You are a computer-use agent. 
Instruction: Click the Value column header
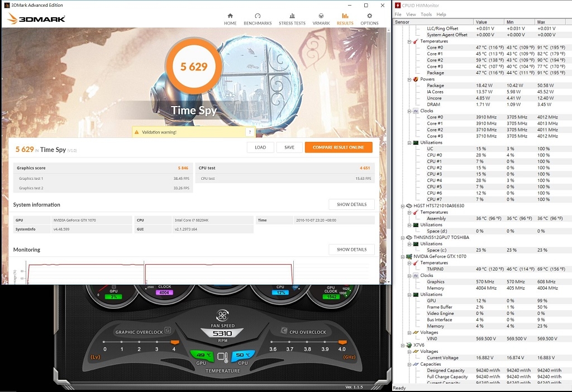(x=489, y=22)
